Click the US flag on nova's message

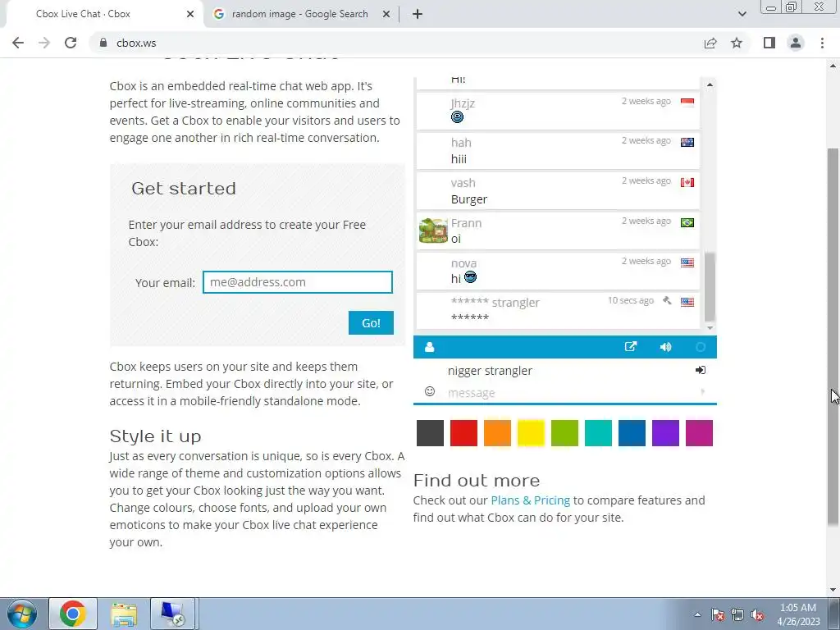pos(687,262)
